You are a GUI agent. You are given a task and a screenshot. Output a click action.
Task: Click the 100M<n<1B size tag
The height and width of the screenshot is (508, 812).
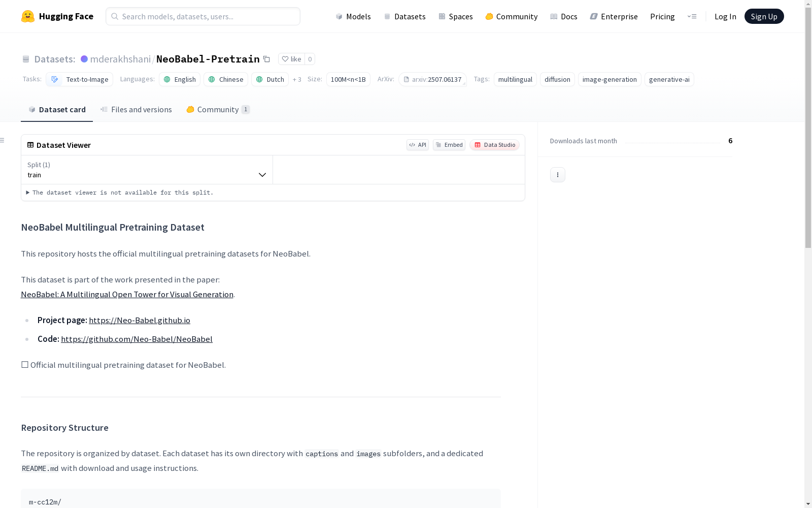coord(348,79)
